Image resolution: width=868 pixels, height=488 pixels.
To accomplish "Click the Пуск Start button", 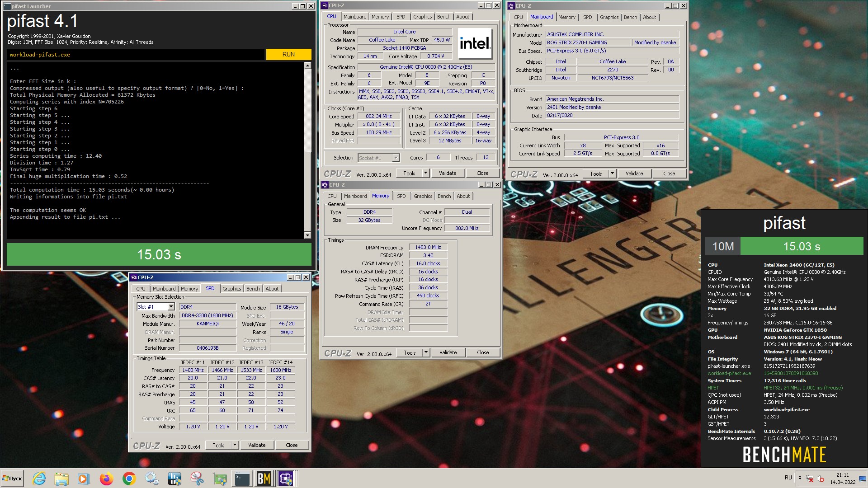I will point(13,479).
